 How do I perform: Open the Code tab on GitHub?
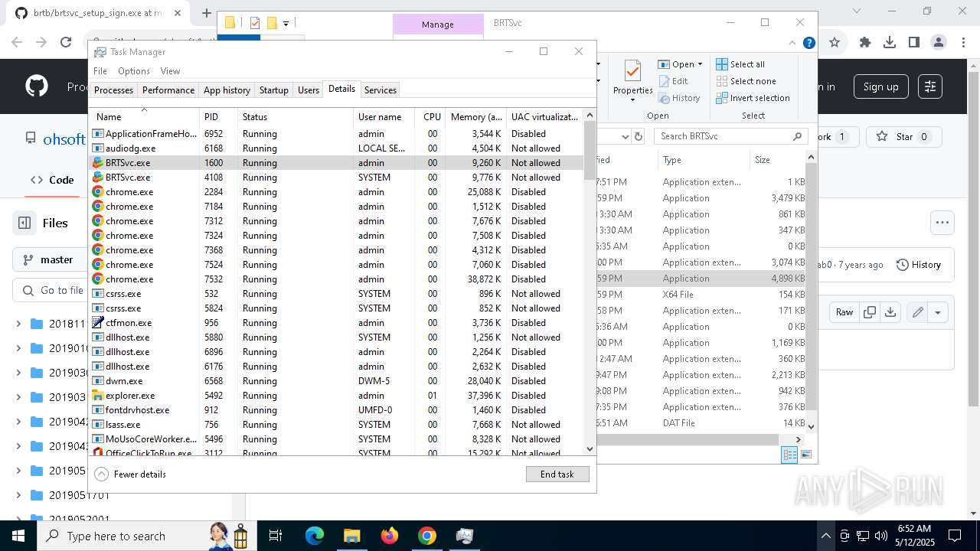[x=52, y=180]
